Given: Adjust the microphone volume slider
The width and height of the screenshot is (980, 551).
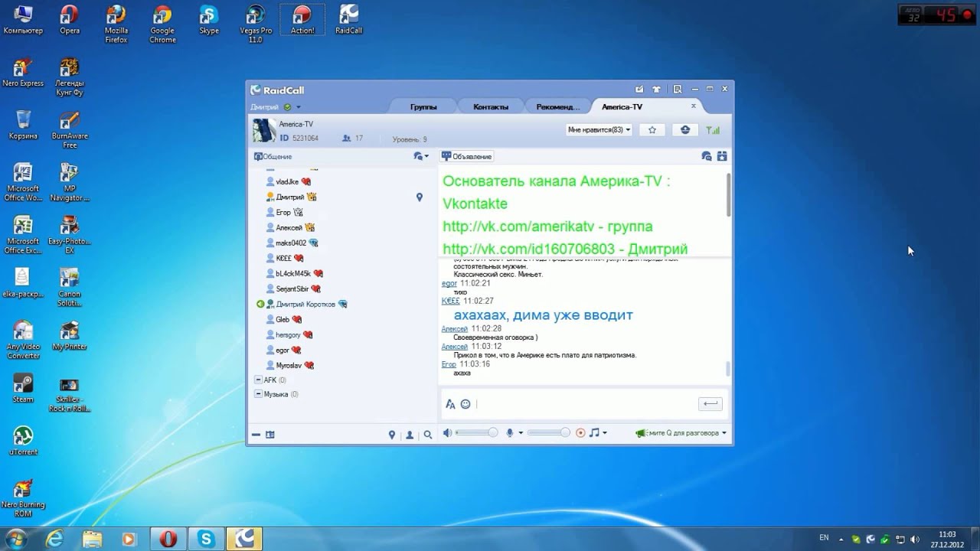Looking at the screenshot, I should (x=548, y=433).
